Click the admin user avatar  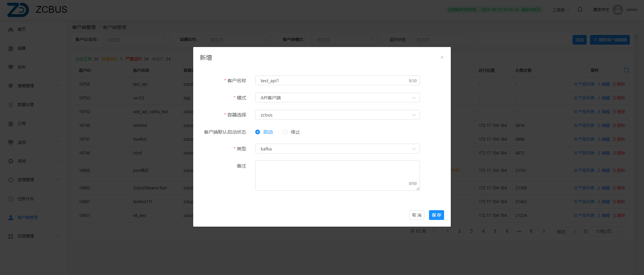(x=618, y=10)
